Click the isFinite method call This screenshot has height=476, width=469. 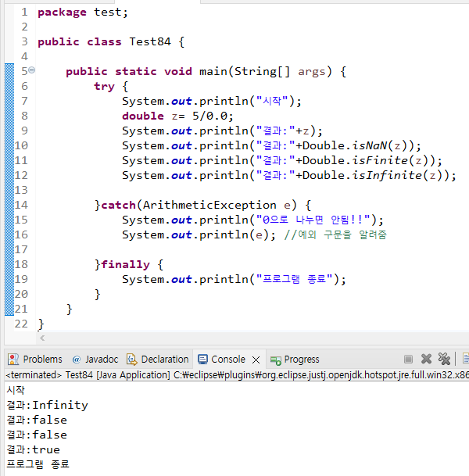click(380, 160)
